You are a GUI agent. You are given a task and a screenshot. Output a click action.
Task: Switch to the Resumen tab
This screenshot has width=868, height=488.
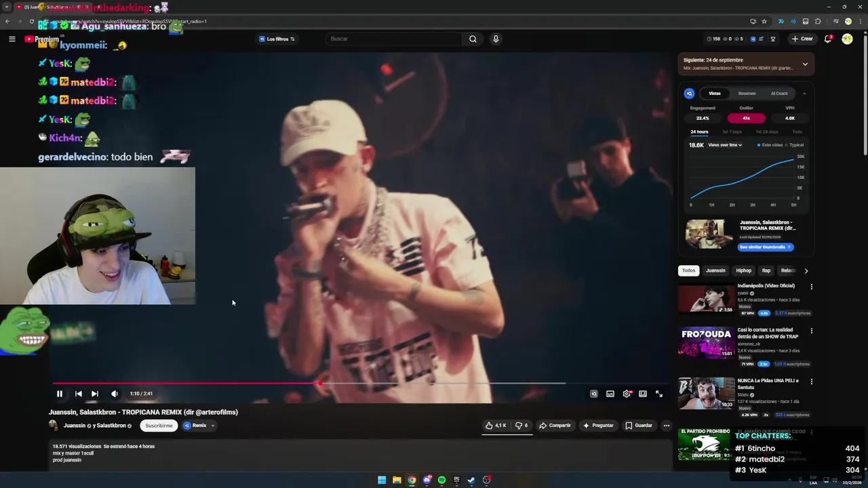pyautogui.click(x=747, y=94)
